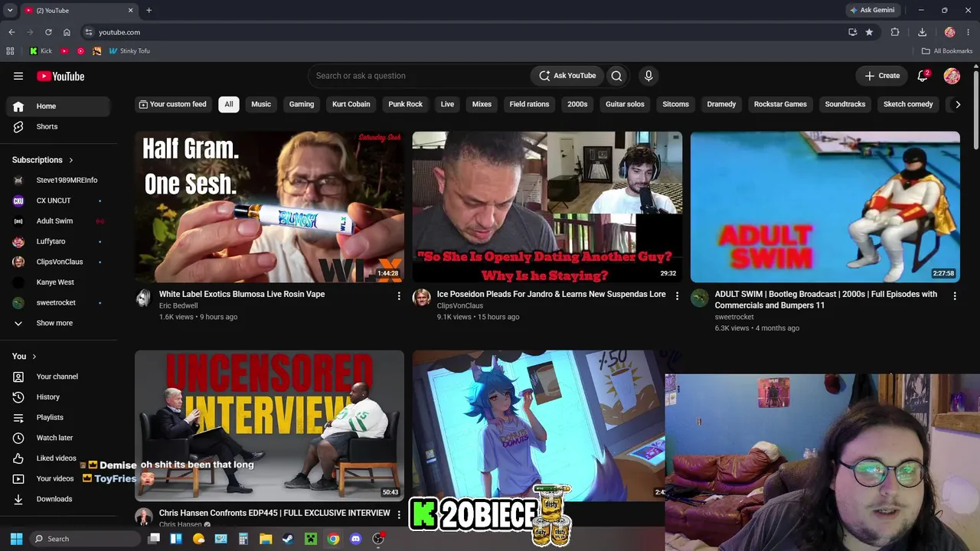
Task: Open the Chrome tab search dropdown
Action: [10, 10]
